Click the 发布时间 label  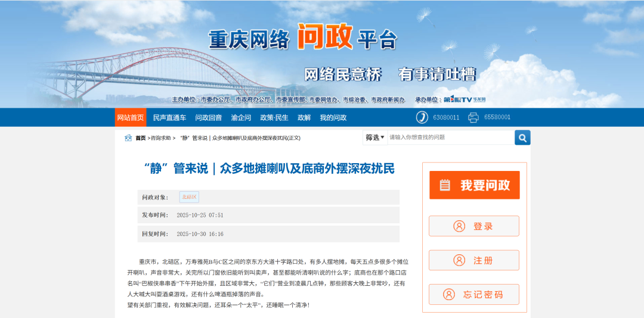(155, 215)
